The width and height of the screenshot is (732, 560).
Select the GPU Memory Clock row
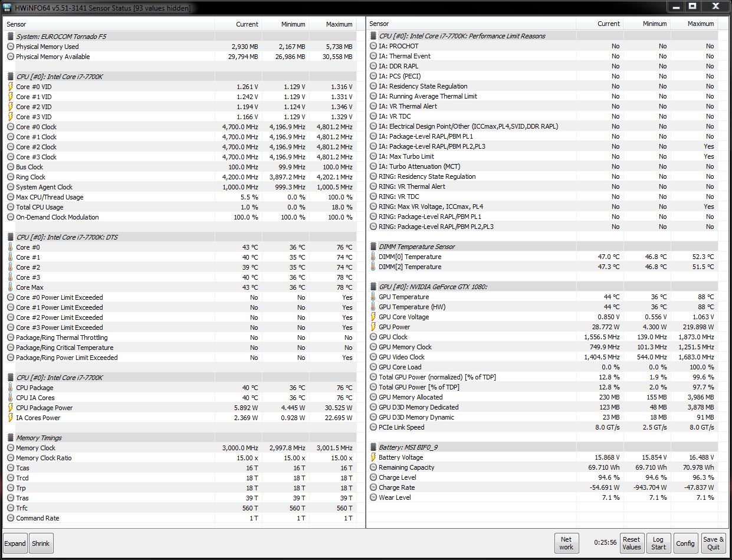(542, 347)
